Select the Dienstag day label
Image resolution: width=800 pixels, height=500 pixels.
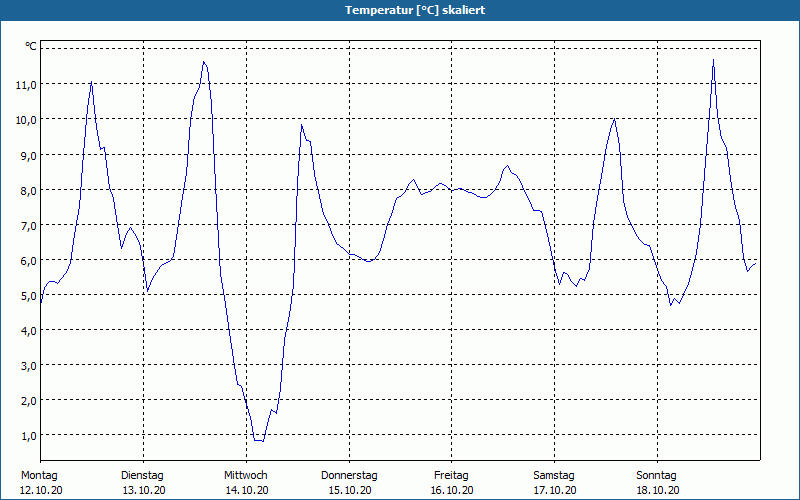pos(142,476)
